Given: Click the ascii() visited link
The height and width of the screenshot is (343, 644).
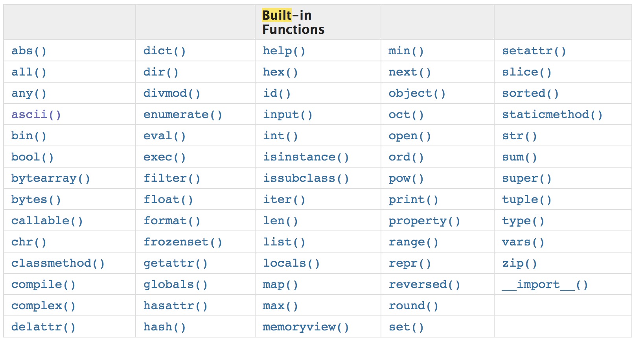Looking at the screenshot, I should (36, 114).
